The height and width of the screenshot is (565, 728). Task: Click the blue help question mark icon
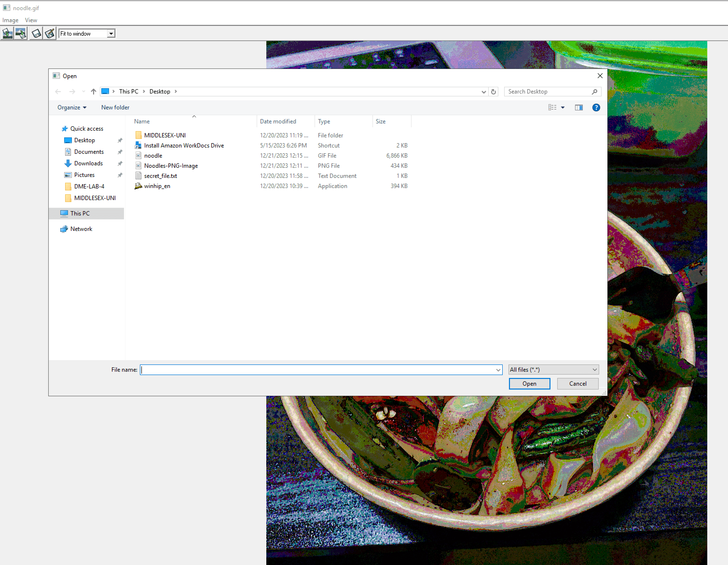[x=596, y=107]
